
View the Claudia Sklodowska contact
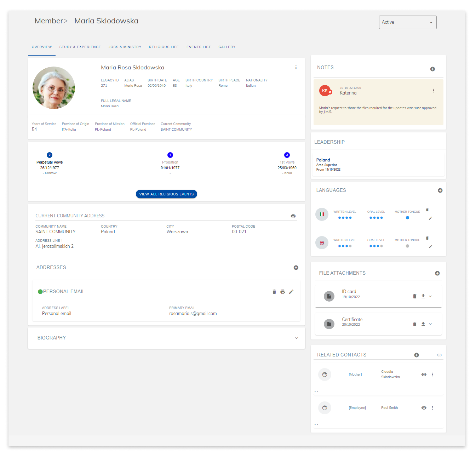pyautogui.click(x=424, y=374)
